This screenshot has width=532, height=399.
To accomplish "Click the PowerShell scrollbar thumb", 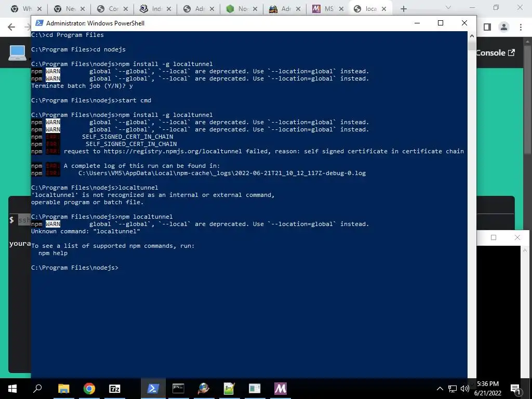I will click(x=472, y=46).
